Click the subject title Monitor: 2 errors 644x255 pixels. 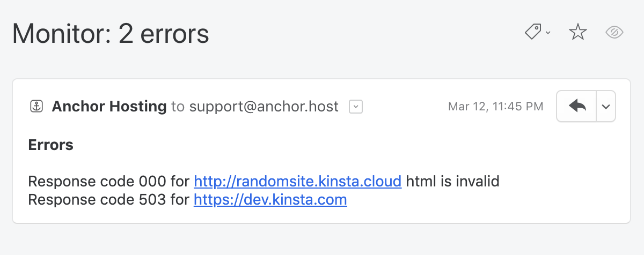pos(111,34)
